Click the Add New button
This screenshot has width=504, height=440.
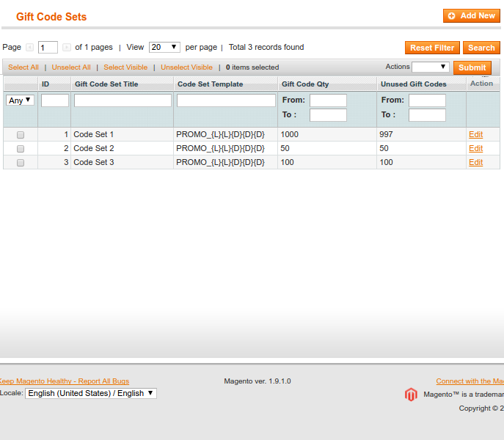[472, 15]
